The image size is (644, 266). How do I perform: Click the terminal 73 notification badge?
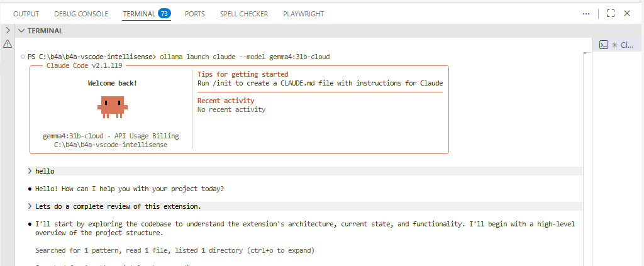(x=164, y=14)
